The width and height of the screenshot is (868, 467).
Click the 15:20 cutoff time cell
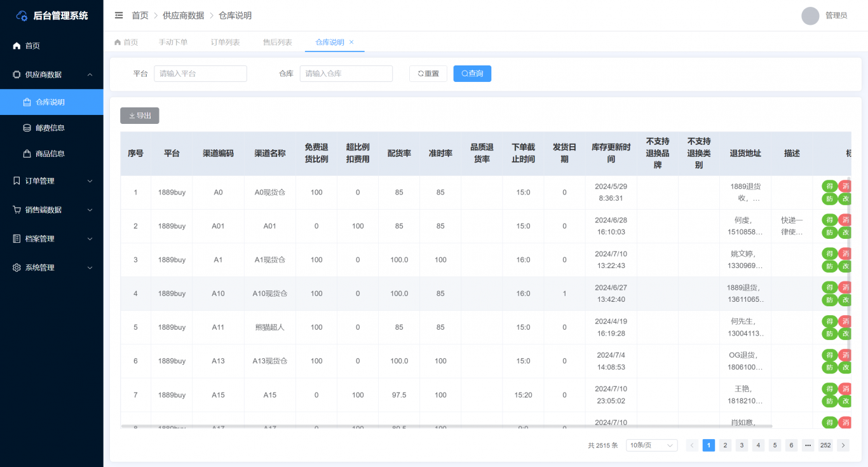(523, 395)
